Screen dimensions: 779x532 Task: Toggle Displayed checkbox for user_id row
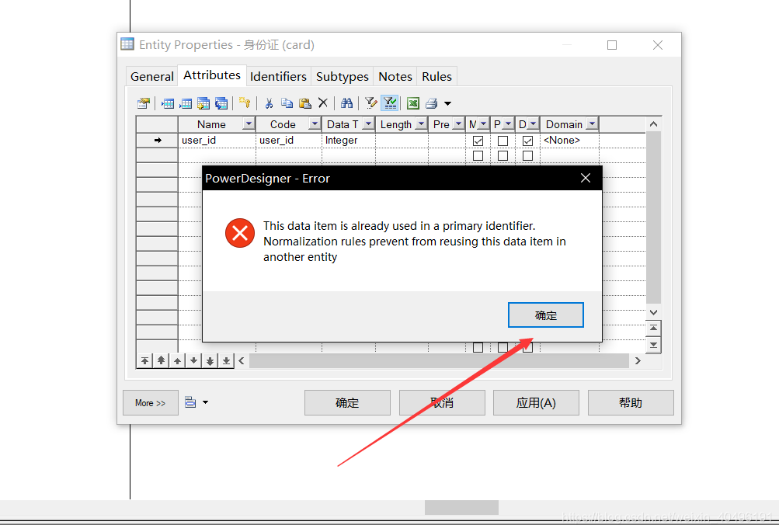point(527,141)
